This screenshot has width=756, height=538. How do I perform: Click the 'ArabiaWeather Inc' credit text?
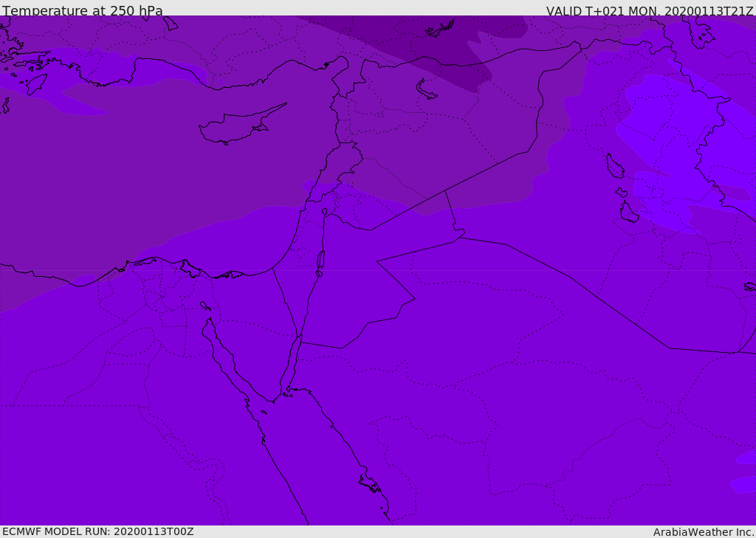coord(703,532)
